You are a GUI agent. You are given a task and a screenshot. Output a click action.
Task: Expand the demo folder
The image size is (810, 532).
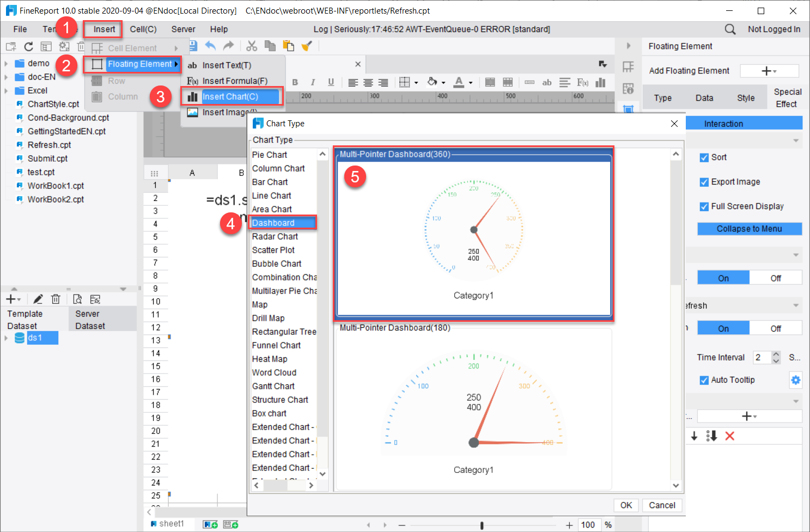(6, 64)
